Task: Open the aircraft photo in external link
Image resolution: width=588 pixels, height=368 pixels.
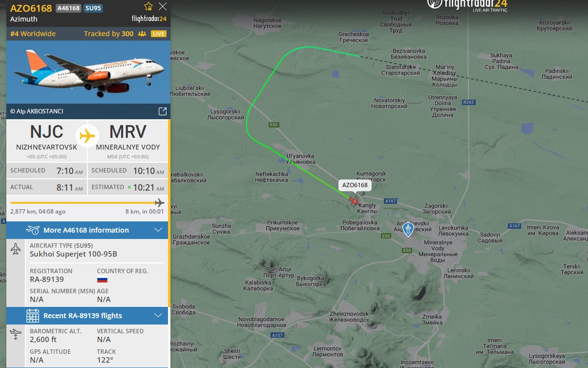Action: pos(163,111)
